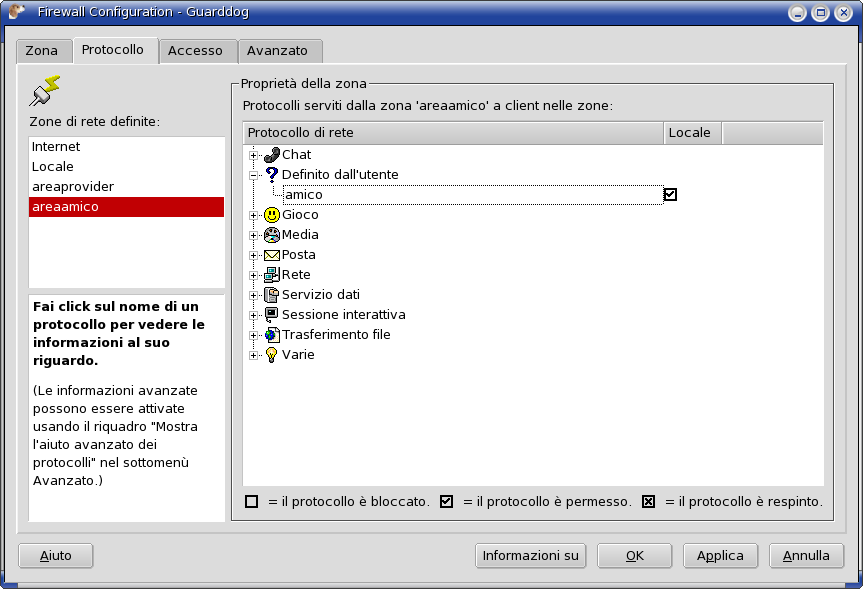The width and height of the screenshot is (863, 589).
Task: Open the Avanzato tab
Action: 277,51
